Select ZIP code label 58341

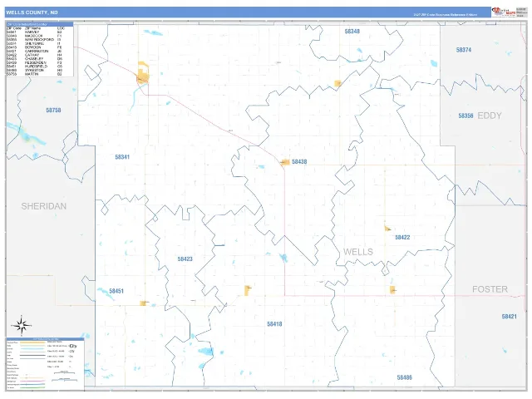tap(122, 157)
